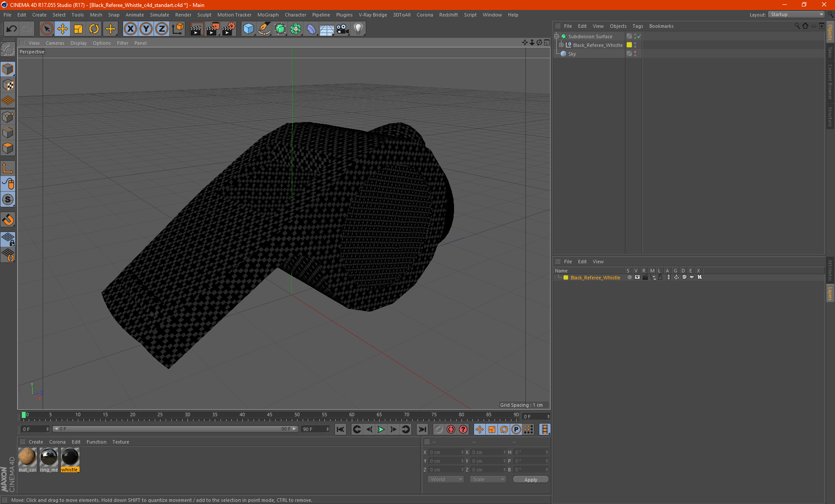The width and height of the screenshot is (835, 504).
Task: Activate the Rotate tool
Action: (x=94, y=29)
